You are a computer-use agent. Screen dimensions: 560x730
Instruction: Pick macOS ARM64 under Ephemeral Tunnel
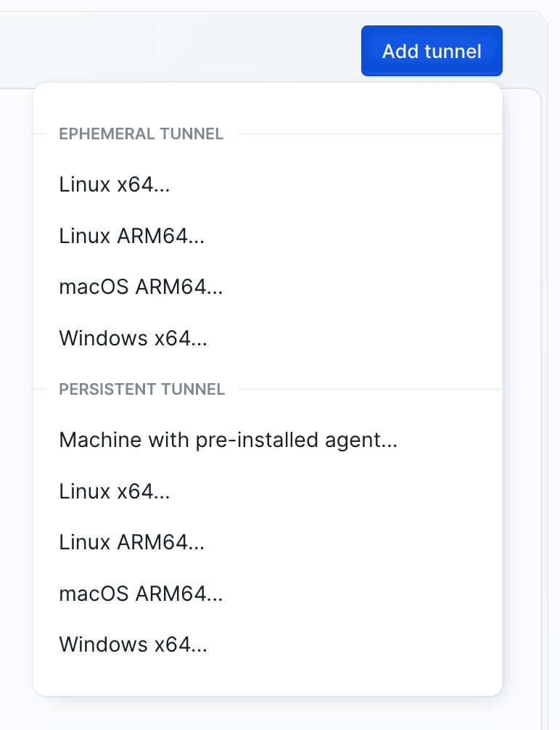tap(141, 287)
